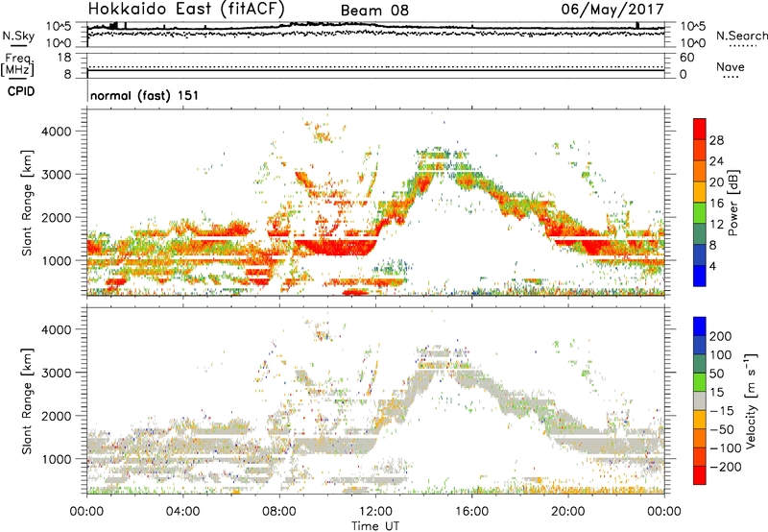Viewport: 768px width, 532px height.
Task: Select the "08:00" time tick label
Action: click(x=279, y=512)
